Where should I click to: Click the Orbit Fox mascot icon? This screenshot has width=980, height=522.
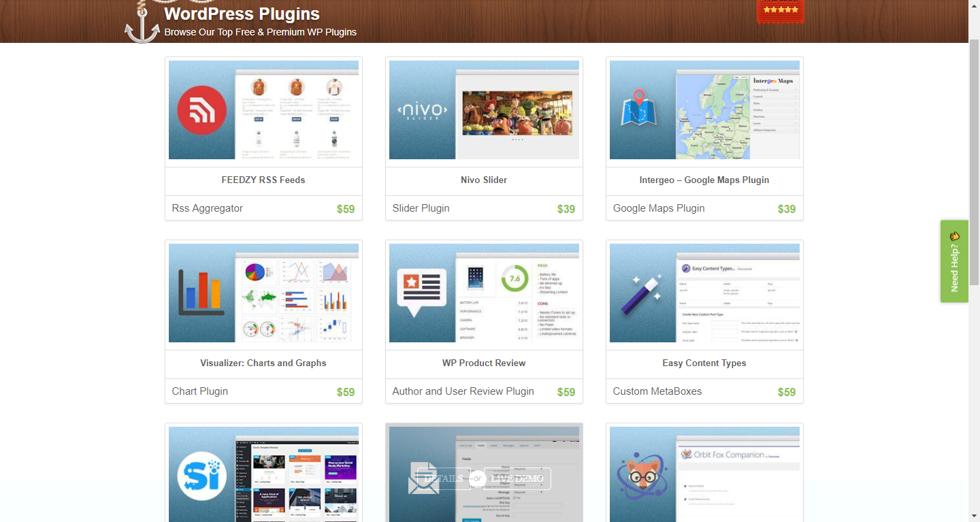click(x=642, y=477)
